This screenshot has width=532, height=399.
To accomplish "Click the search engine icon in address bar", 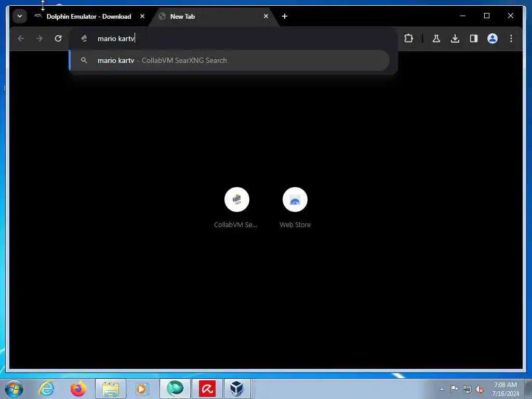I will click(84, 38).
